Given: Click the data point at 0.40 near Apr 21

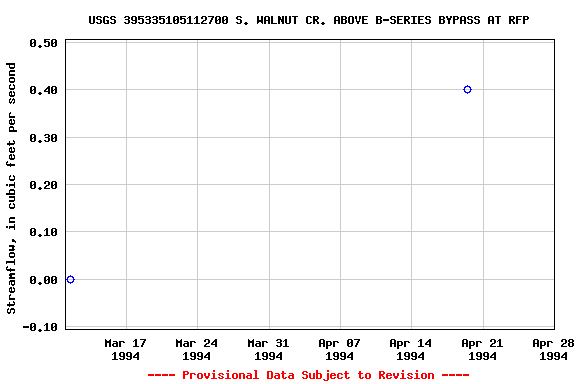Looking at the screenshot, I should click(467, 90).
